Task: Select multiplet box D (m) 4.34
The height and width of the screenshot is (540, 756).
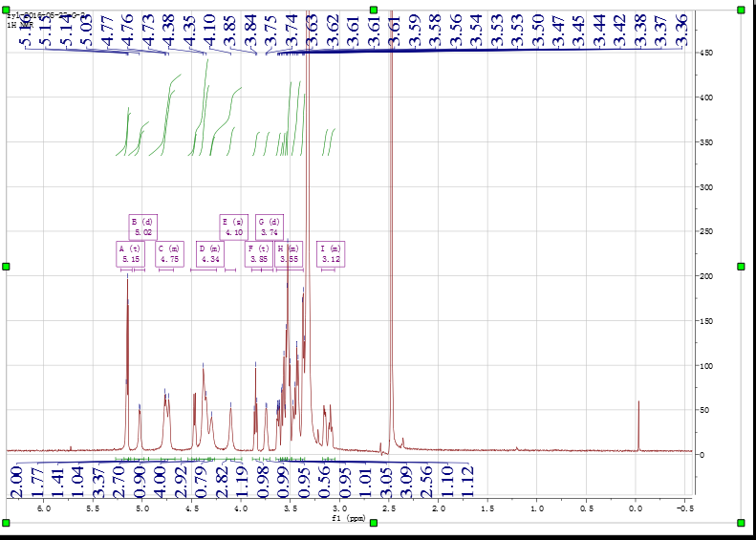Action: 210,254
